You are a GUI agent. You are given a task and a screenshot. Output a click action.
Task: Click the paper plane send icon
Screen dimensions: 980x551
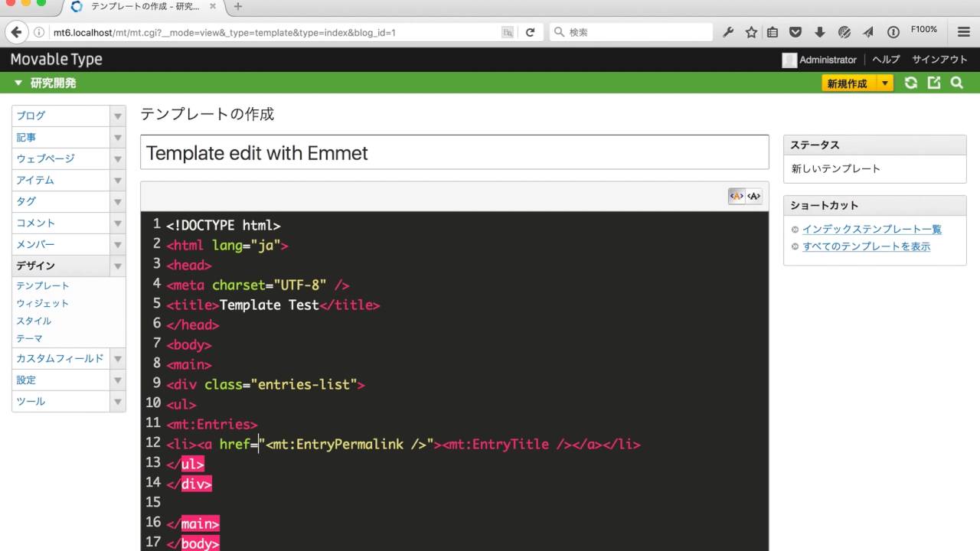[x=868, y=32]
